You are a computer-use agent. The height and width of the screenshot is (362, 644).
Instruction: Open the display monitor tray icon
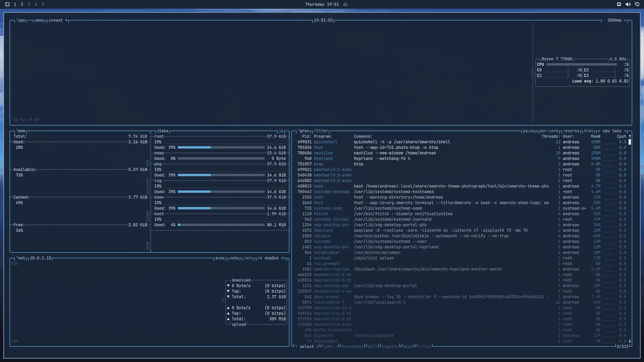[x=637, y=4]
